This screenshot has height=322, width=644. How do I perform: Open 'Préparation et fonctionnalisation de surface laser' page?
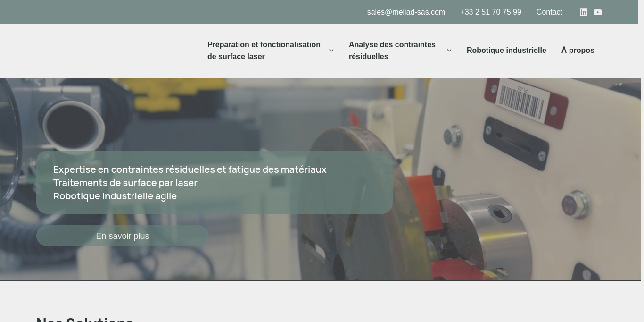(264, 51)
